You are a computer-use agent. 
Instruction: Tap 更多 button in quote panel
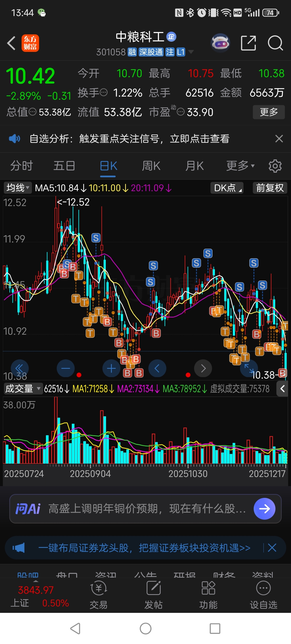point(269,112)
